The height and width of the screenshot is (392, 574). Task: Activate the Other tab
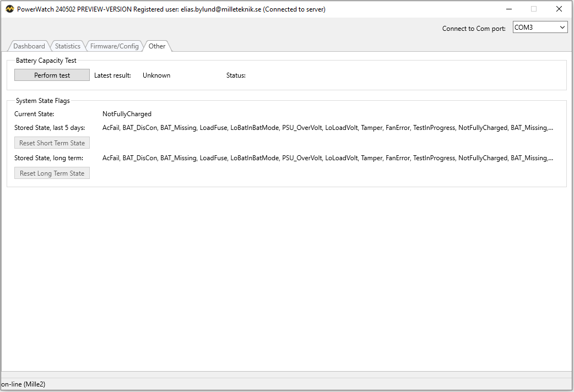tap(156, 46)
